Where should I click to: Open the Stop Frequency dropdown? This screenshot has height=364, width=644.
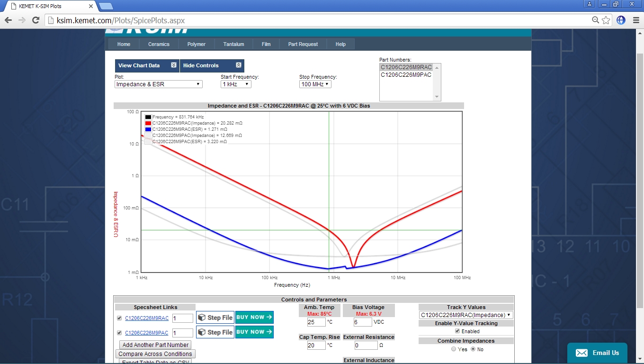click(315, 84)
